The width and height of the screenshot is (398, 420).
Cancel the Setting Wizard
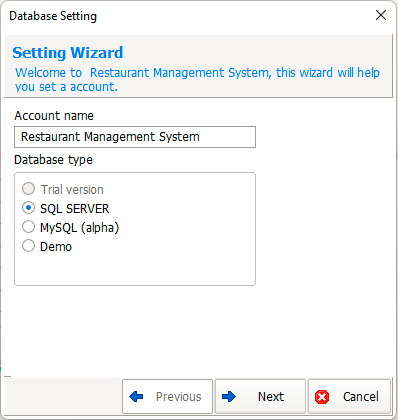pos(349,396)
